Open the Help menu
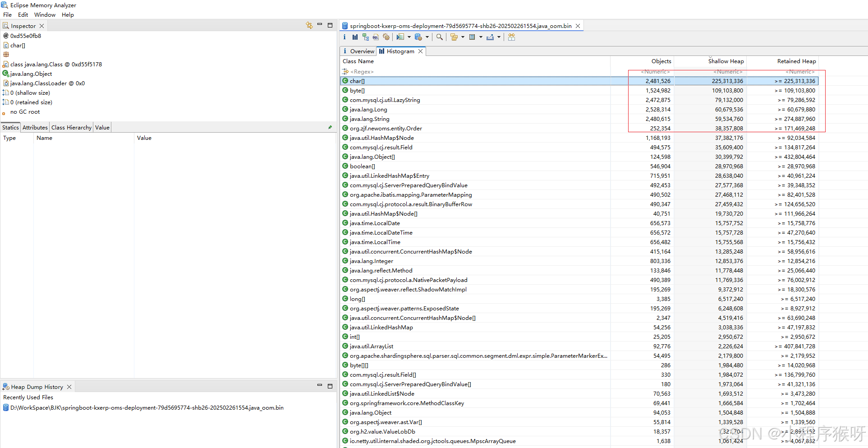 pos(68,14)
